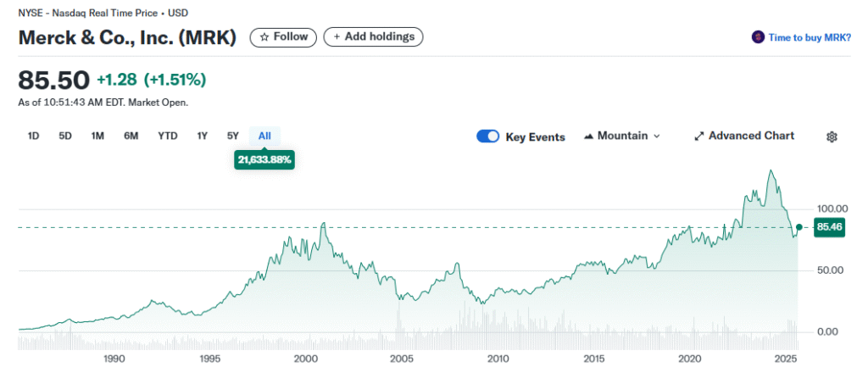This screenshot has height=373, width=868.
Task: Open chart settings gear icon
Action: (x=832, y=136)
